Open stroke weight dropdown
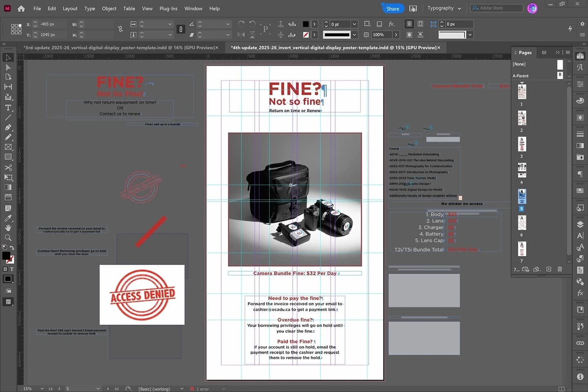This screenshot has height=392, width=588. coord(354,24)
